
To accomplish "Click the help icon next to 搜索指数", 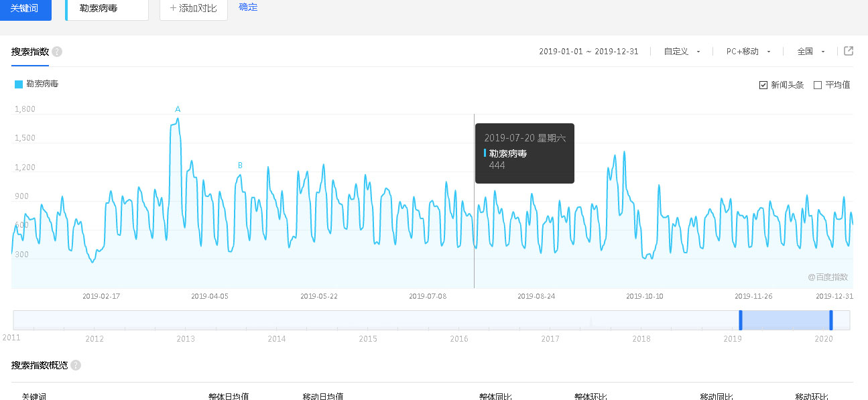I will (57, 51).
